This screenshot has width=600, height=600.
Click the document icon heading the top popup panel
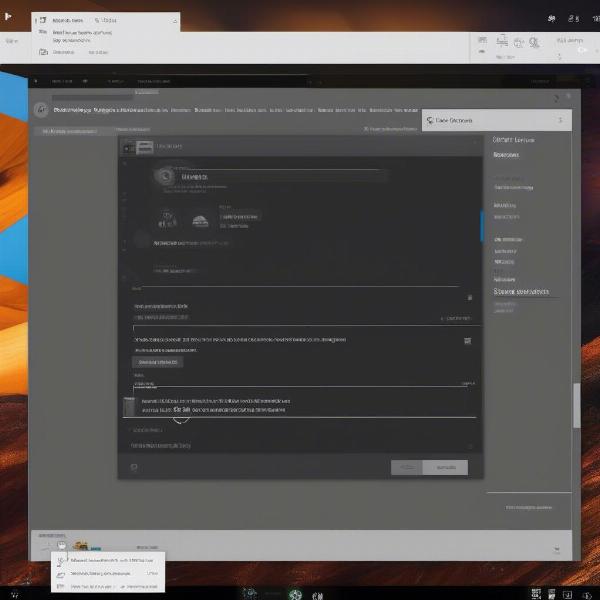pyautogui.click(x=42, y=20)
